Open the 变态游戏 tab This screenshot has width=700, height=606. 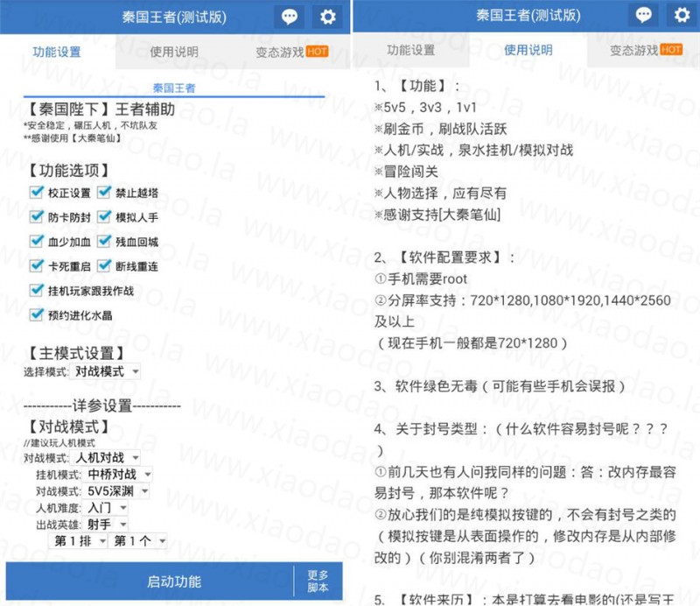tap(276, 50)
